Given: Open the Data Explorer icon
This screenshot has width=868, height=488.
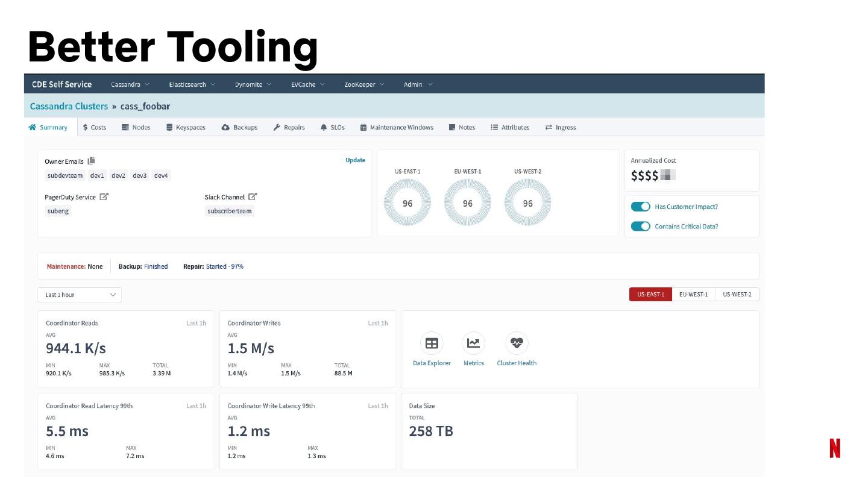Looking at the screenshot, I should click(432, 343).
